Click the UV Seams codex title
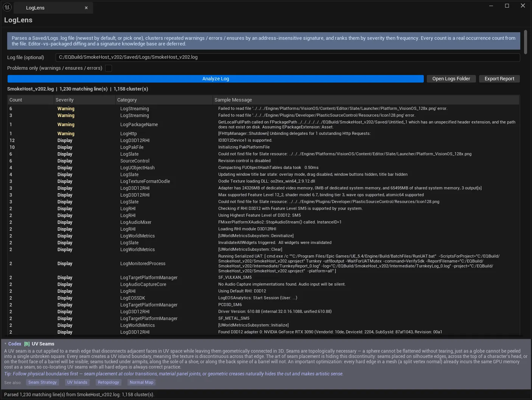The height and width of the screenshot is (400, 532). pyautogui.click(x=43, y=344)
